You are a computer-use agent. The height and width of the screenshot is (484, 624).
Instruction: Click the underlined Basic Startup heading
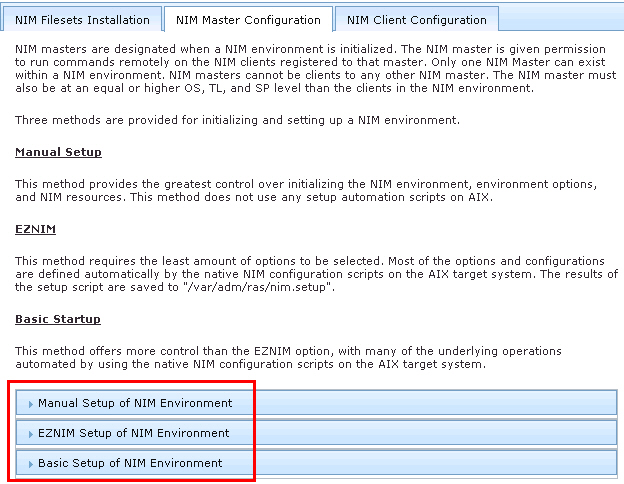click(58, 319)
